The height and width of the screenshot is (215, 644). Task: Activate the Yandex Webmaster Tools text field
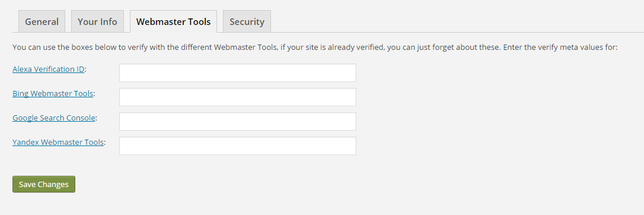point(238,146)
